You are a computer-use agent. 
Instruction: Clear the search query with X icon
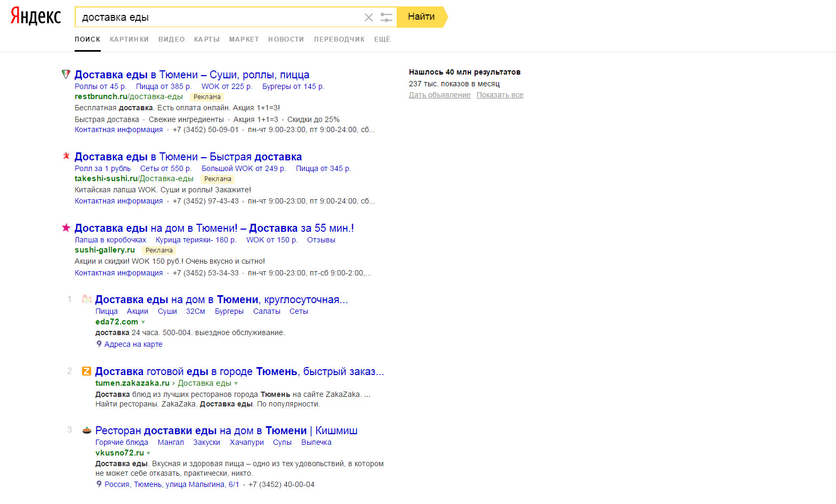368,18
